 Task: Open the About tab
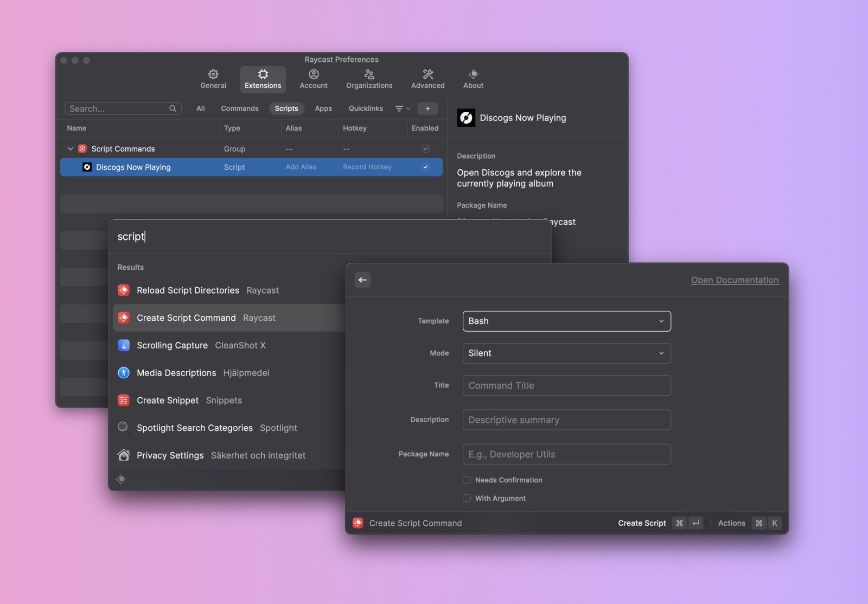[x=473, y=79]
